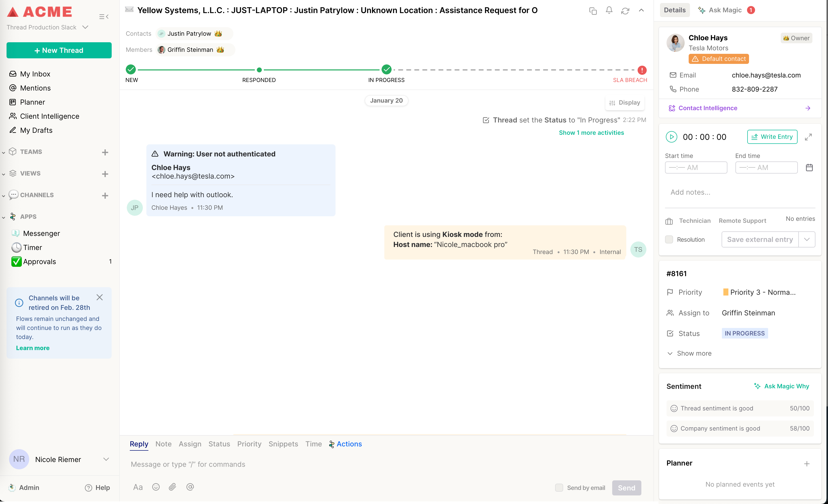The image size is (828, 504).
Task: Enable Send by email checkbox
Action: tap(559, 488)
